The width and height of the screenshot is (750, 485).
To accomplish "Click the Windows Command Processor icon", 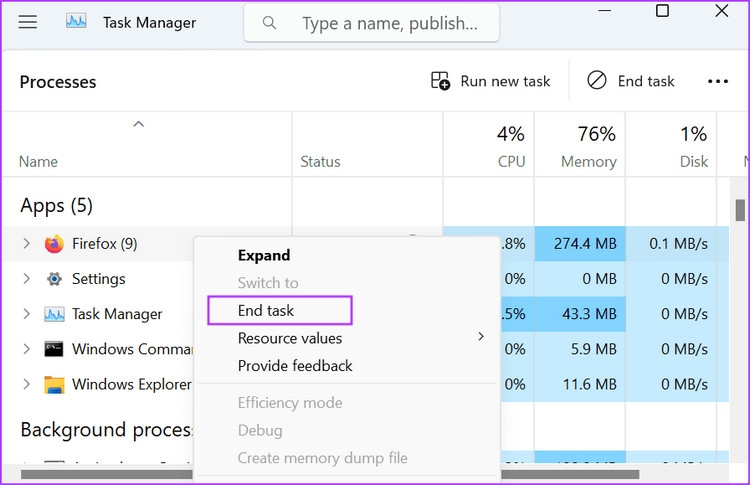I will point(54,349).
